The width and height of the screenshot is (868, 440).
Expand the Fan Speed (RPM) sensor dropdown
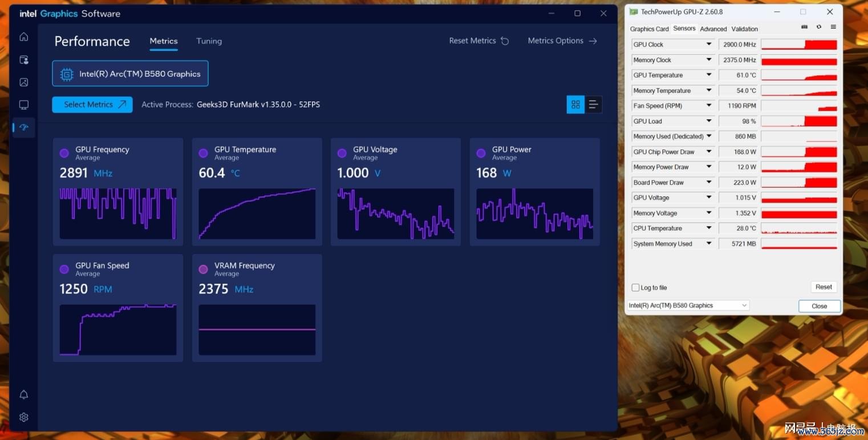[x=709, y=106]
